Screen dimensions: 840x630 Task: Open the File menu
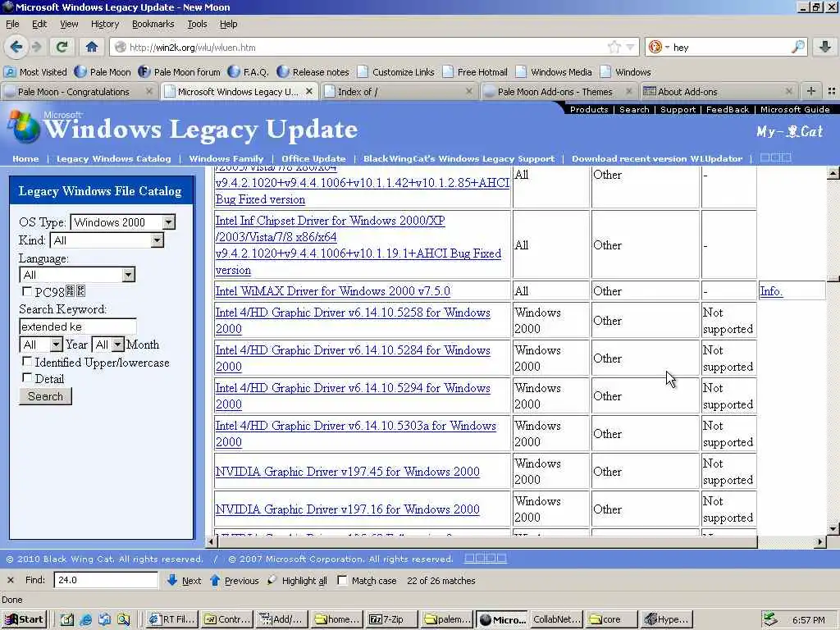[12, 24]
